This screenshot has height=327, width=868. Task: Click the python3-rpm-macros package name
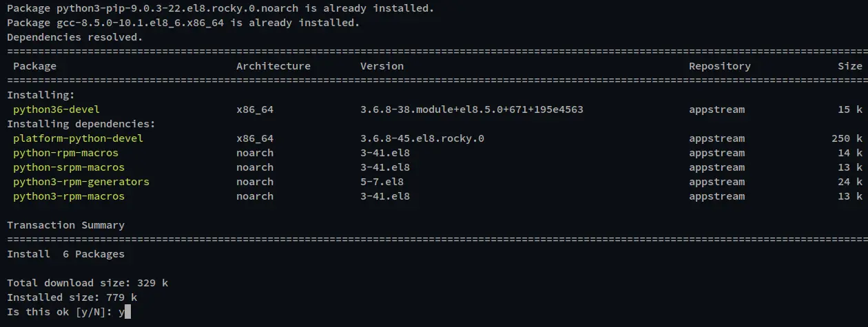click(x=69, y=196)
